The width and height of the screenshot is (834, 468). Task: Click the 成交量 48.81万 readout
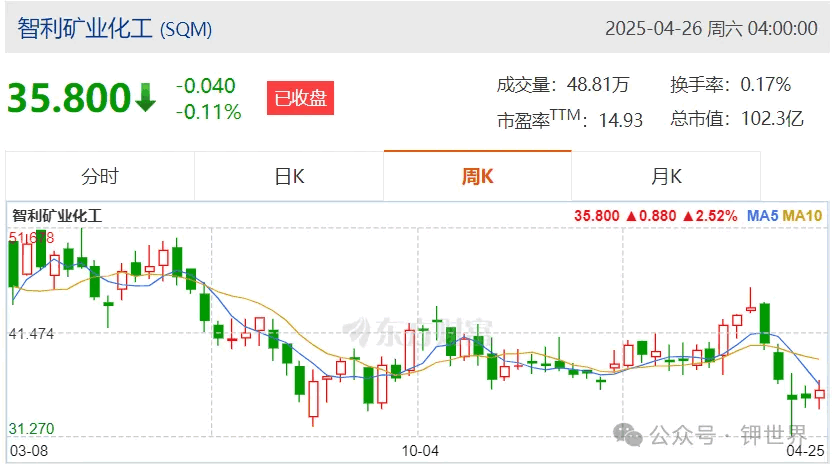[563, 85]
